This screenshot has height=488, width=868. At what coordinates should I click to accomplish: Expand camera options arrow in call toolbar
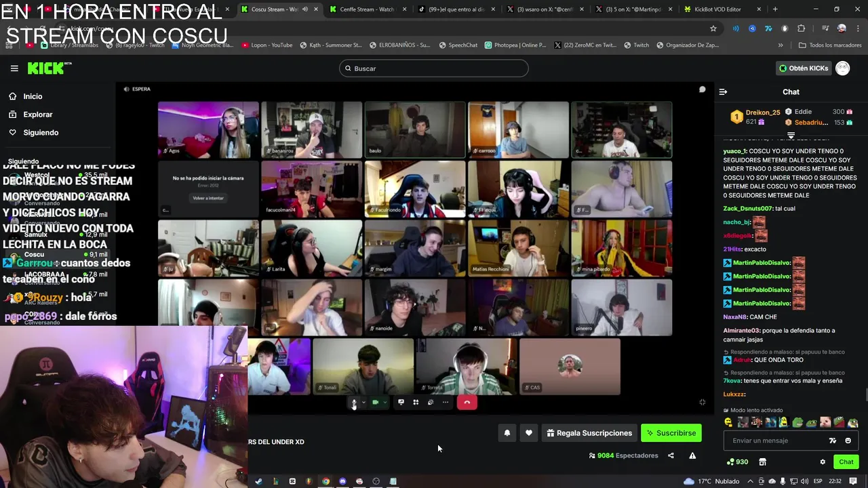pos(384,403)
